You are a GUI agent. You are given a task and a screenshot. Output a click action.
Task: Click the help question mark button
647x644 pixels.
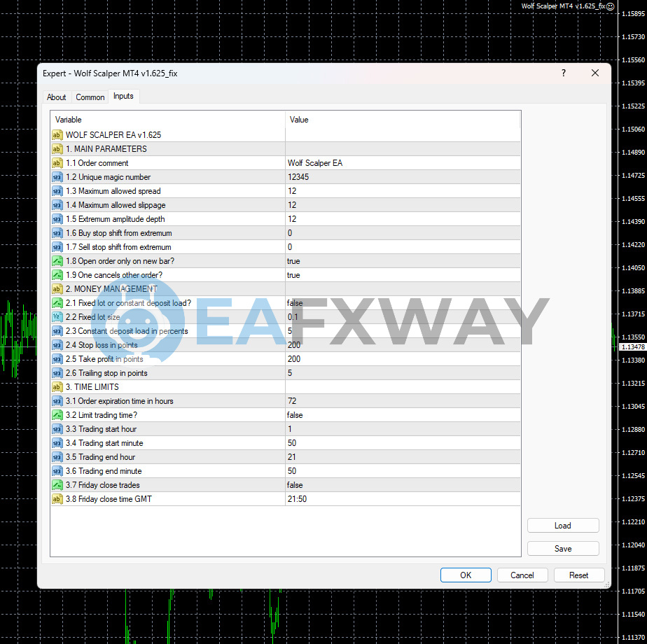coord(564,73)
